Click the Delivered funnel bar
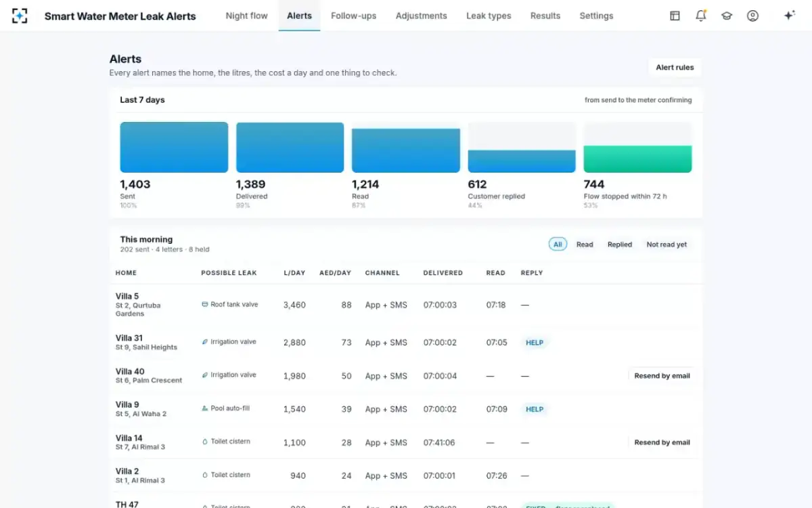Screen dimensions: 812x508 click(290, 147)
